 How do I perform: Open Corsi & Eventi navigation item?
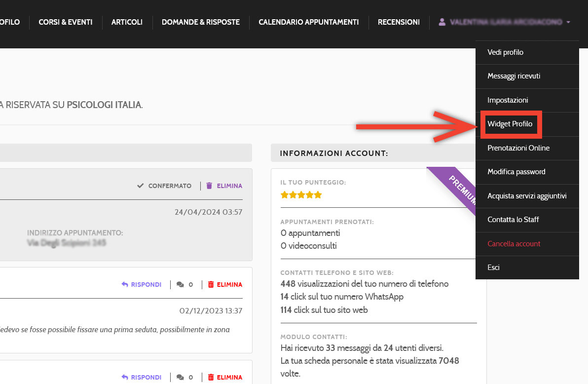pos(66,22)
